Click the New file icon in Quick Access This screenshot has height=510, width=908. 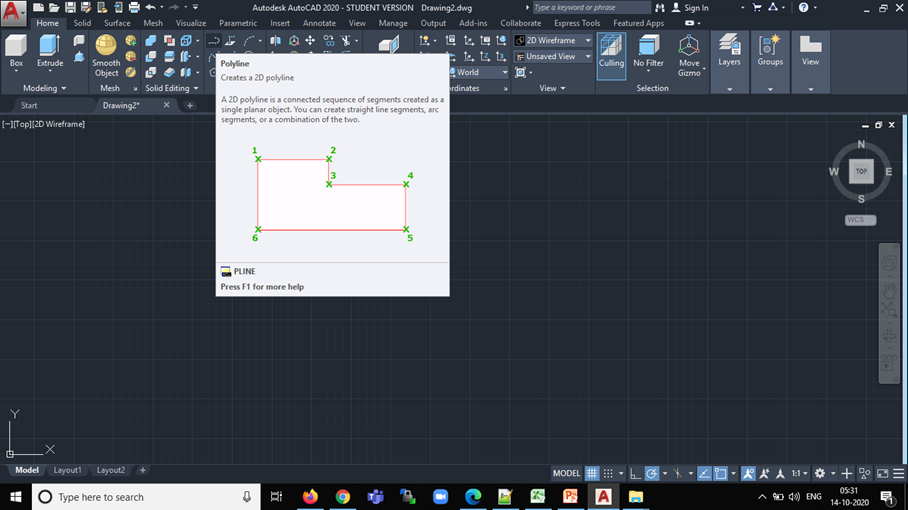coord(38,8)
